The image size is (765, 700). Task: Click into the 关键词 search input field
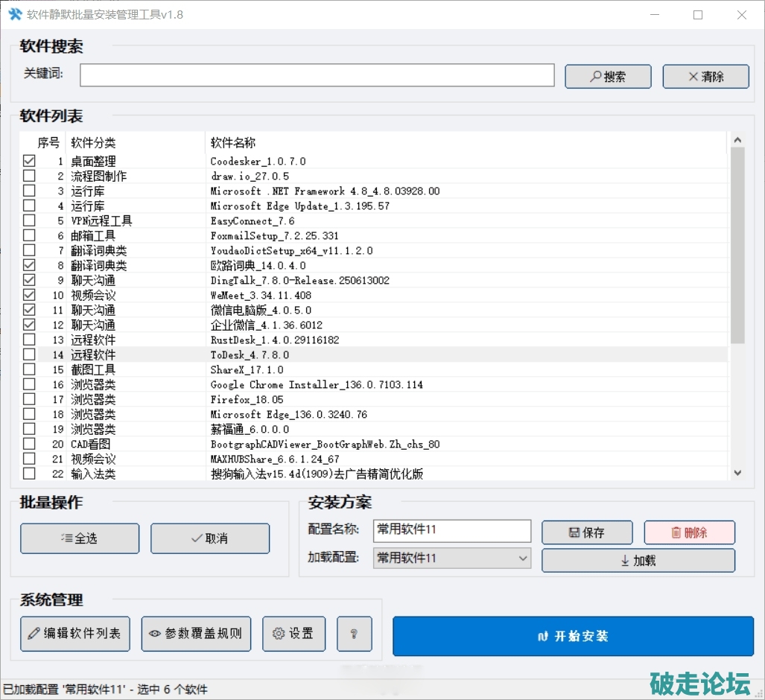(x=317, y=75)
